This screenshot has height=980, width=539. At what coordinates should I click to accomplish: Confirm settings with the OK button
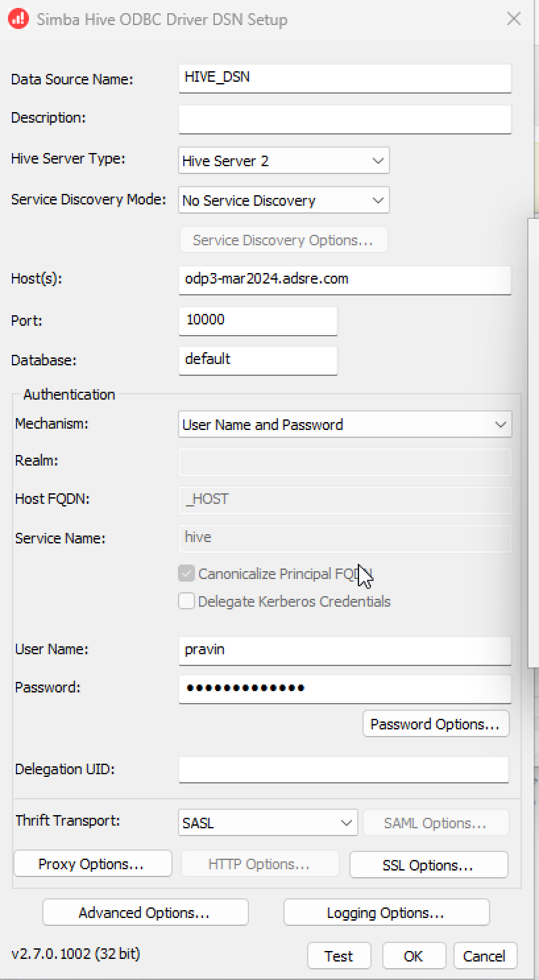tap(414, 956)
